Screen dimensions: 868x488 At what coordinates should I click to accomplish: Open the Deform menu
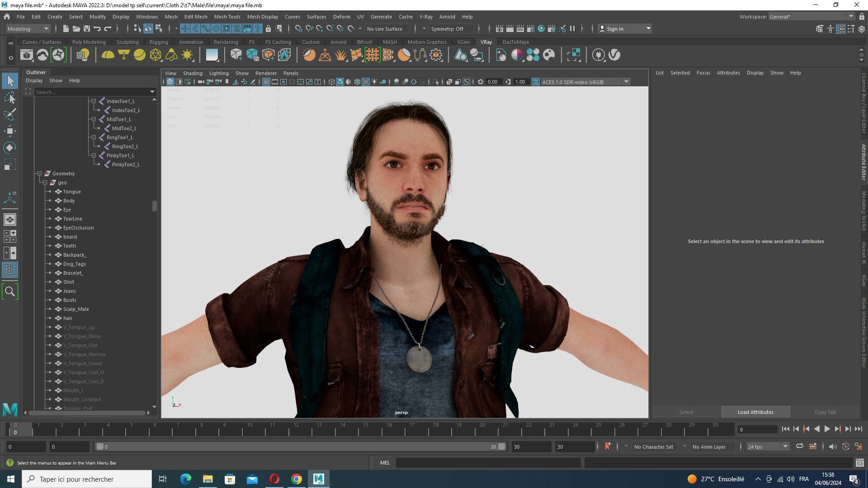click(x=341, y=17)
